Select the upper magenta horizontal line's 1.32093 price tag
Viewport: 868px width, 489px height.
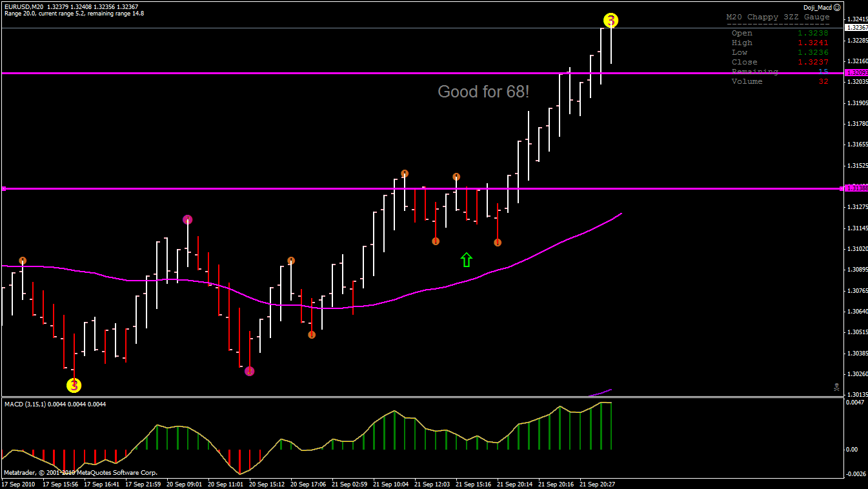855,73
